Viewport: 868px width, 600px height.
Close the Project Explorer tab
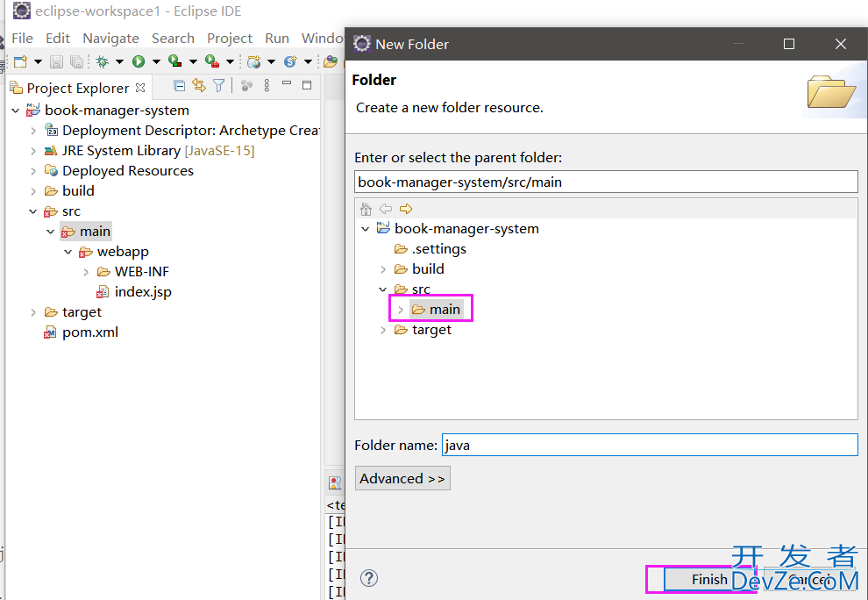pyautogui.click(x=140, y=88)
